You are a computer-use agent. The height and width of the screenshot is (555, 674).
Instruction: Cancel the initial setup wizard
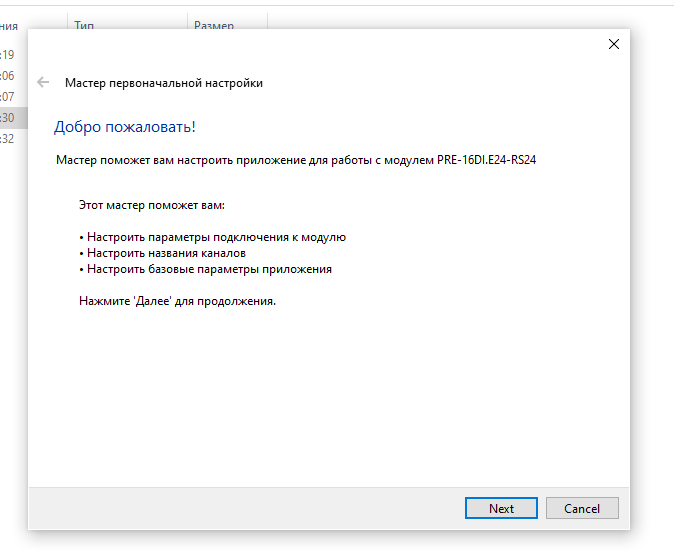tap(581, 508)
